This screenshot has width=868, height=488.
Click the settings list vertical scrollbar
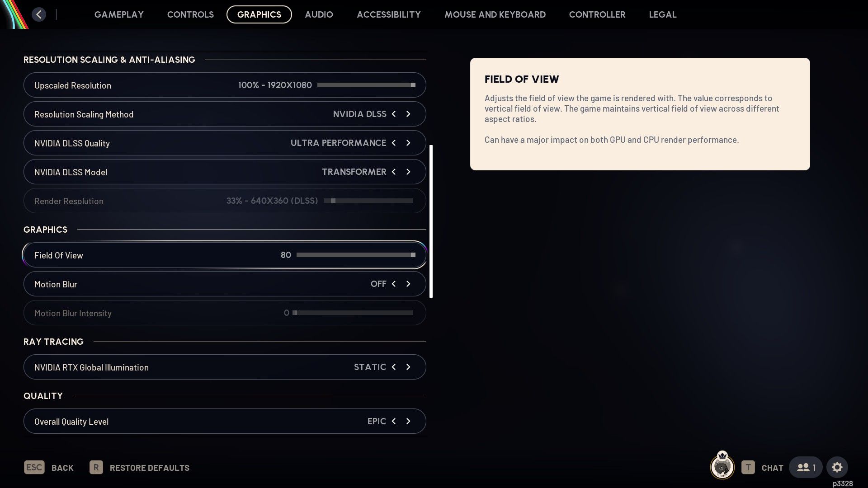pyautogui.click(x=431, y=221)
